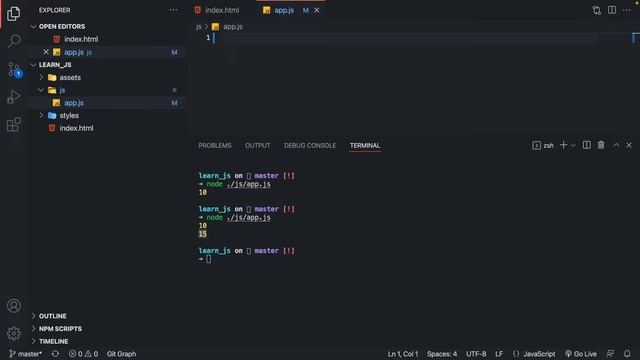Expand the Outline section
Image resolution: width=640 pixels, height=360 pixels.
(52, 316)
